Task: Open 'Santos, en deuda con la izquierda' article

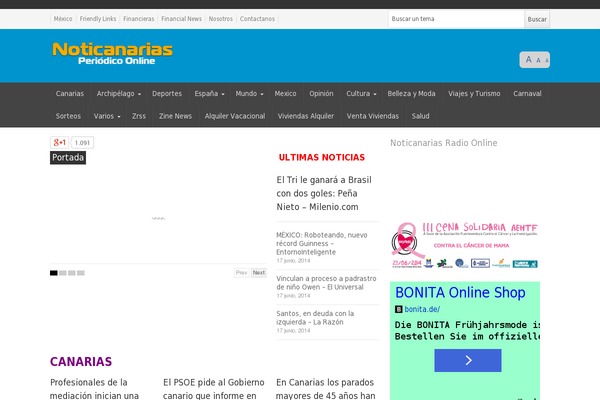Action: [x=315, y=318]
